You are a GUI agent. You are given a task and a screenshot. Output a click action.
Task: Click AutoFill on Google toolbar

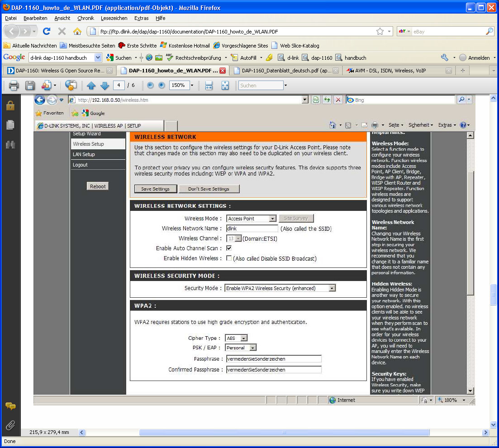click(244, 57)
